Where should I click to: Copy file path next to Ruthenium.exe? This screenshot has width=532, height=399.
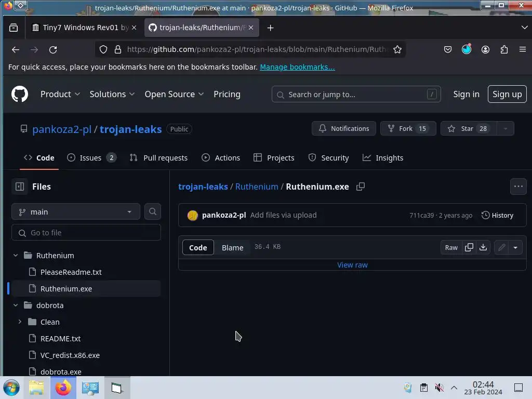pos(361,187)
